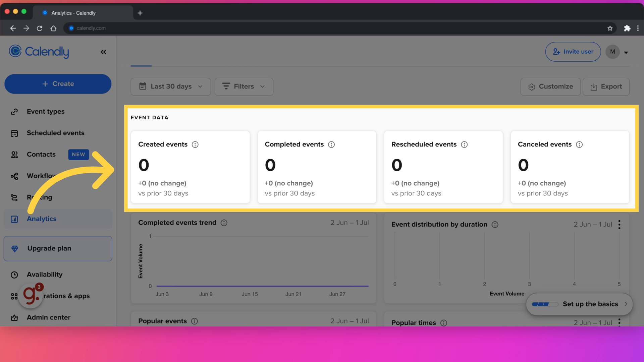
Task: Click the Workflows sidebar icon
Action: point(14,176)
